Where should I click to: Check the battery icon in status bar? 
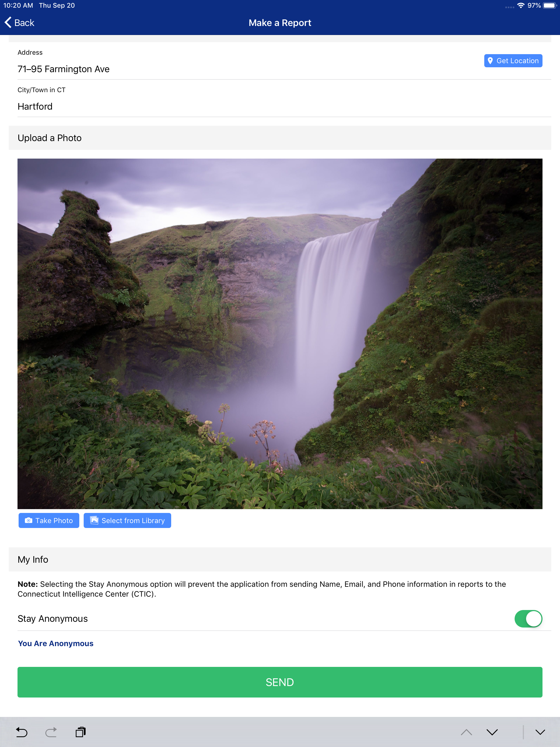tap(550, 5)
